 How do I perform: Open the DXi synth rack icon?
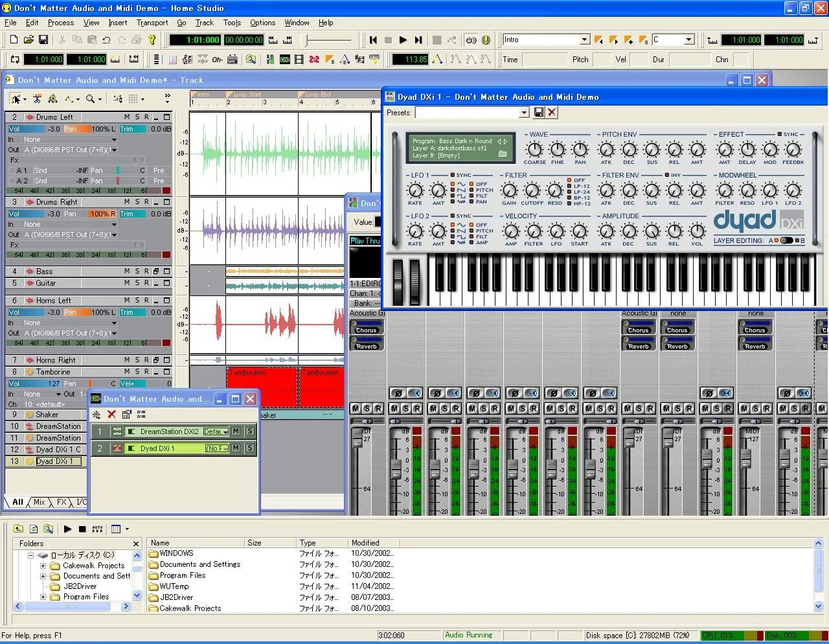tap(284, 60)
